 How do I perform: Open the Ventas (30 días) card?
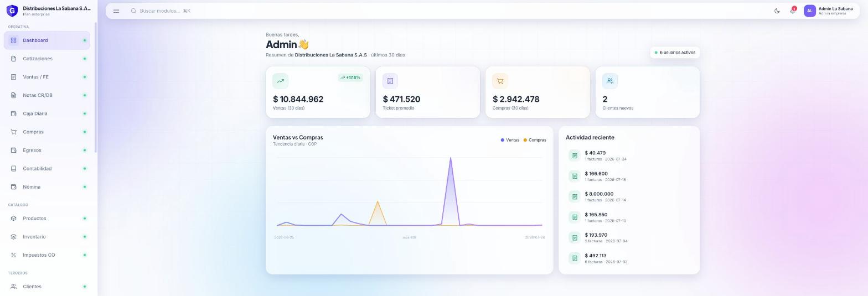point(318,92)
